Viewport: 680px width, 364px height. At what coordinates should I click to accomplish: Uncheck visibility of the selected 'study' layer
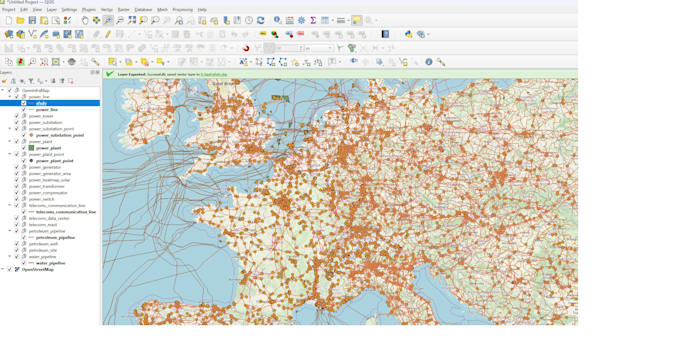tap(24, 103)
